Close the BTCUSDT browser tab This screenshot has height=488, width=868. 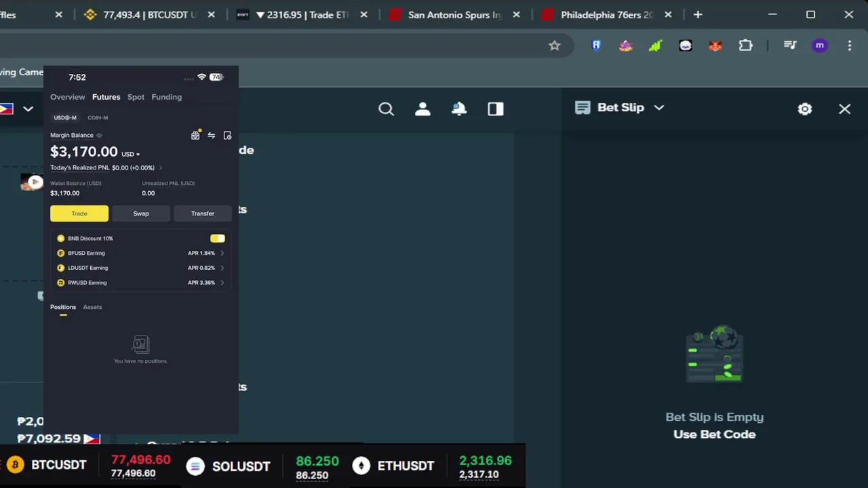(x=211, y=15)
